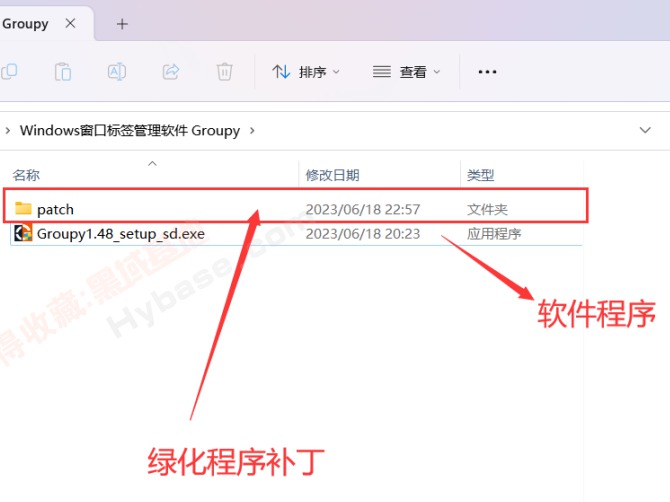Image resolution: width=670 pixels, height=502 pixels.
Task: Click the Paste clipboard icon
Action: click(x=63, y=71)
